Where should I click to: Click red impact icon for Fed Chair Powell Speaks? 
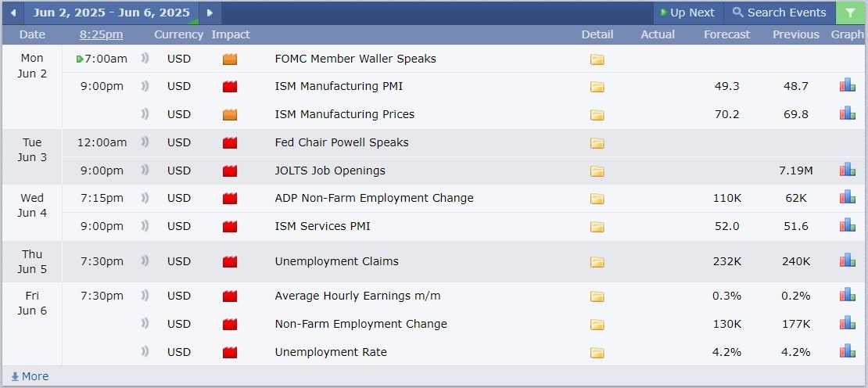pyautogui.click(x=230, y=143)
